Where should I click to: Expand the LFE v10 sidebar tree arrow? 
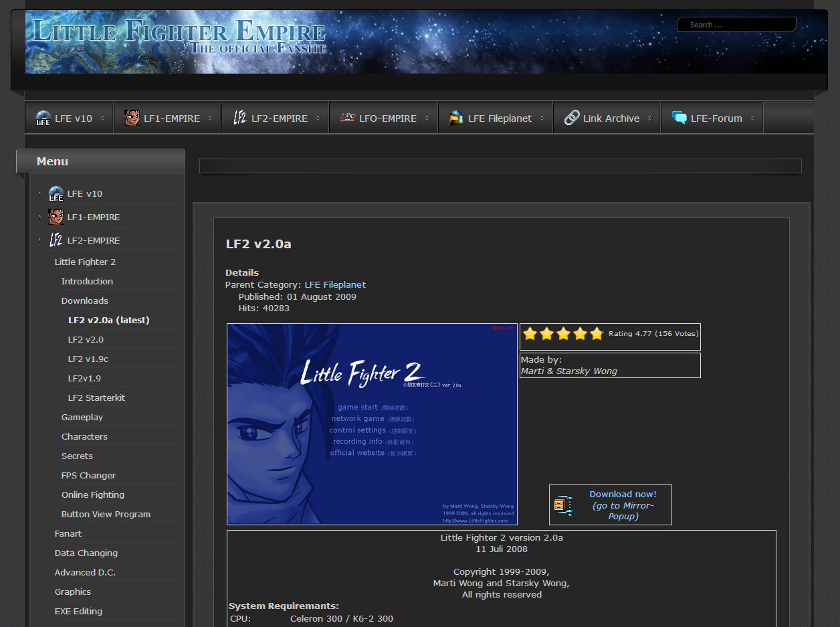coord(40,193)
